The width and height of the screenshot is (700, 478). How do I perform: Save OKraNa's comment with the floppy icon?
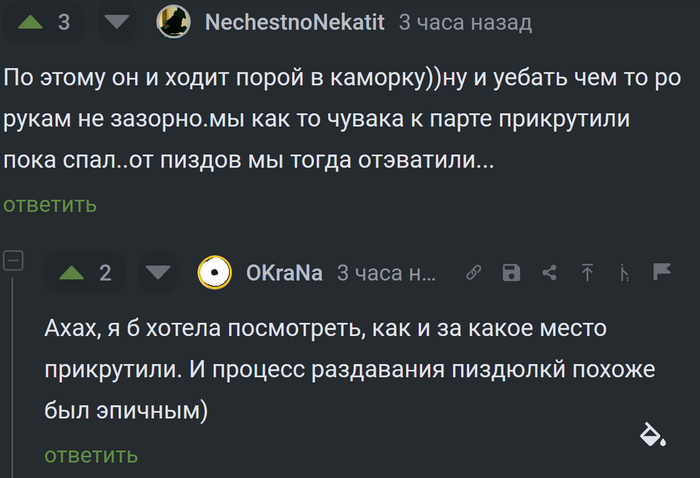point(511,272)
